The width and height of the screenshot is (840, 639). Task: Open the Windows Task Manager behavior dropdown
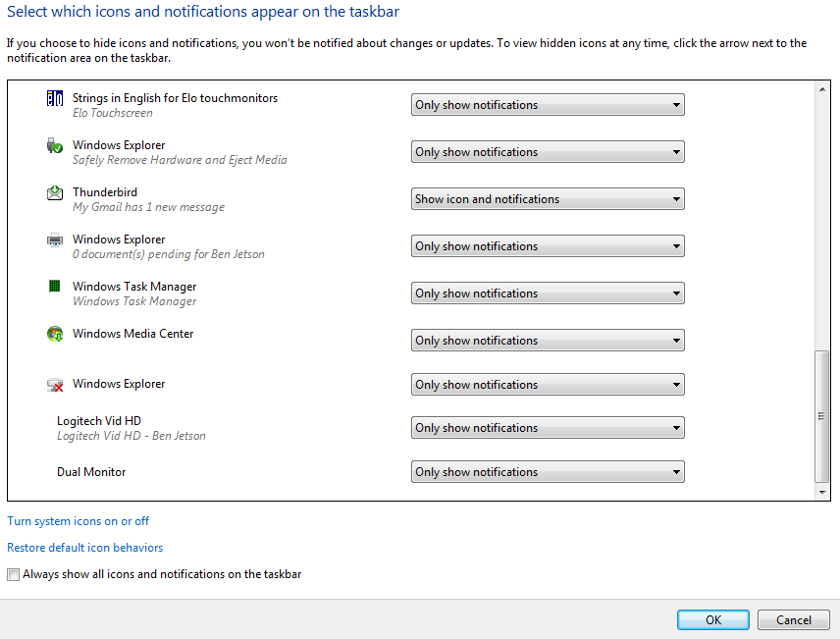tap(548, 293)
